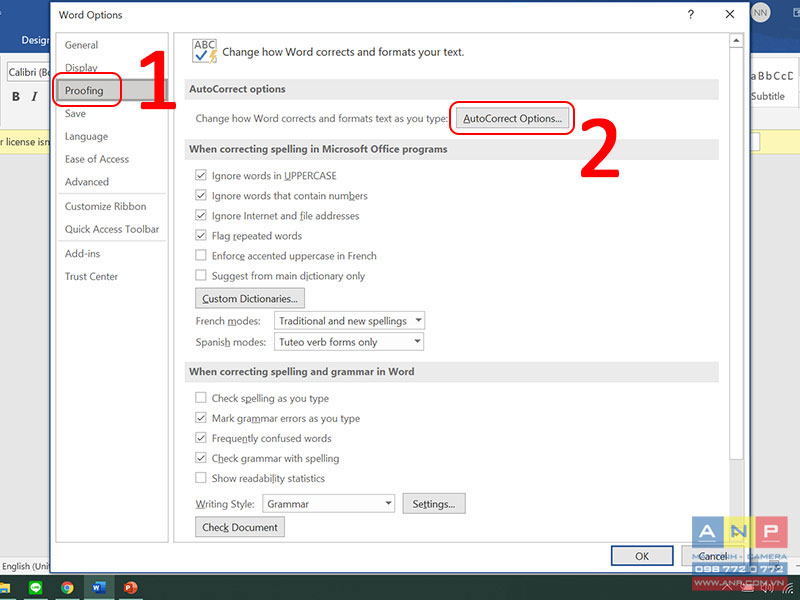
Task: Toggle Bold in the Word ribbon
Action: [x=16, y=96]
